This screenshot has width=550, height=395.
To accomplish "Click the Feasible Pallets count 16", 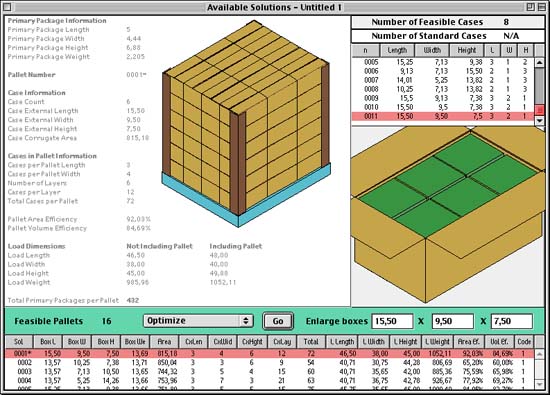I will point(106,321).
